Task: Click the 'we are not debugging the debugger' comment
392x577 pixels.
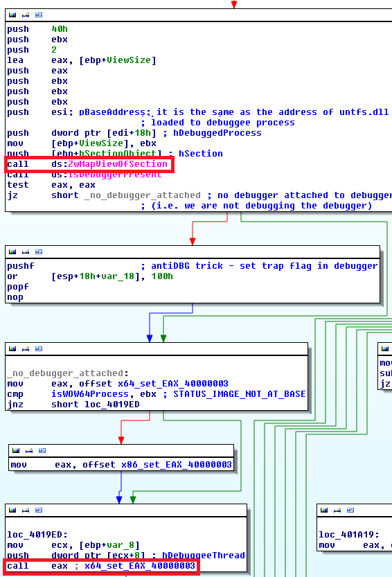Action: point(256,206)
